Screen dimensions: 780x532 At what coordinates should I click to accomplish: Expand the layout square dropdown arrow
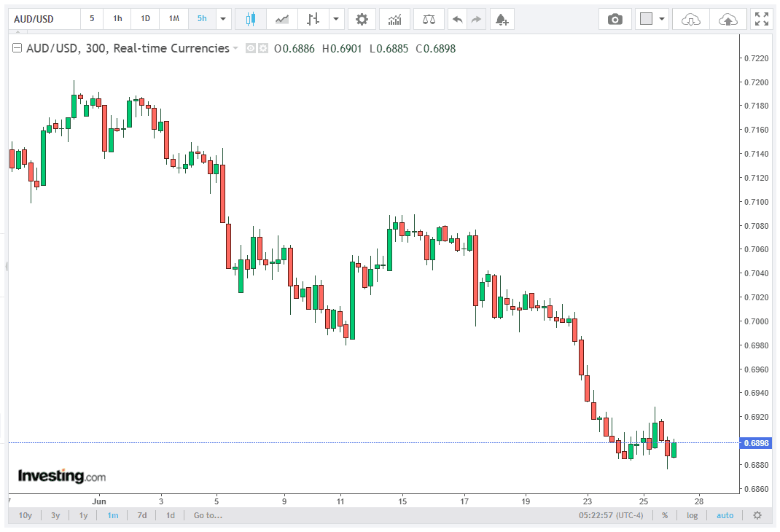pyautogui.click(x=662, y=20)
